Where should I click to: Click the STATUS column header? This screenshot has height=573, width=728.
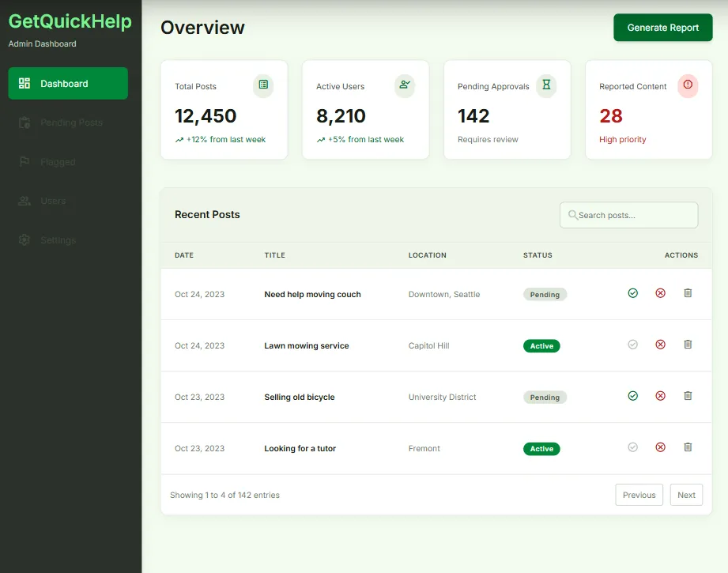point(538,255)
